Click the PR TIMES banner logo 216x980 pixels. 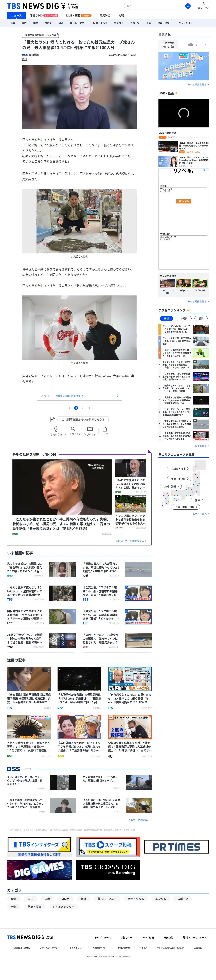coord(176,846)
